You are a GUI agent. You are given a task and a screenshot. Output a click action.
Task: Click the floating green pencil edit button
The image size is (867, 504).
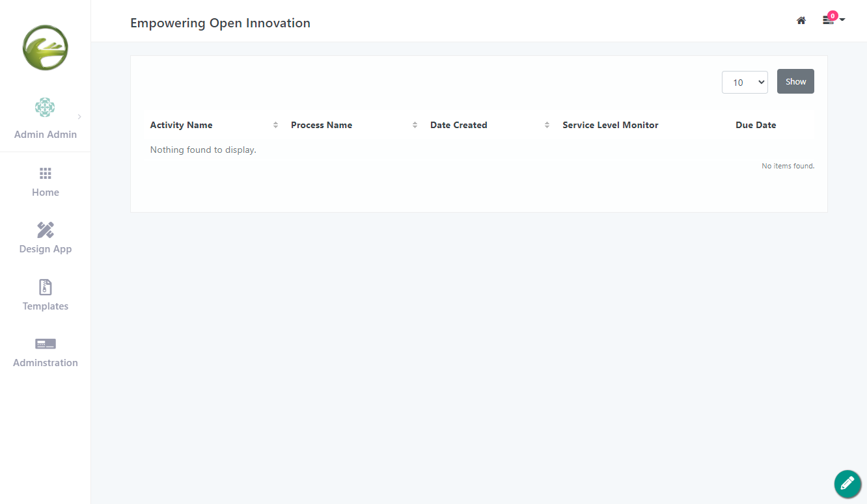(x=847, y=484)
